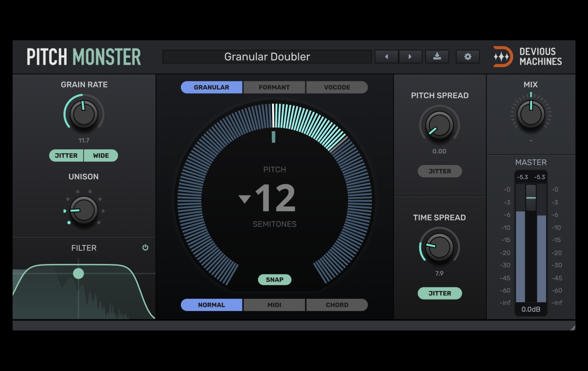Click the Time Spread knob
588x371 pixels.
[x=440, y=247]
